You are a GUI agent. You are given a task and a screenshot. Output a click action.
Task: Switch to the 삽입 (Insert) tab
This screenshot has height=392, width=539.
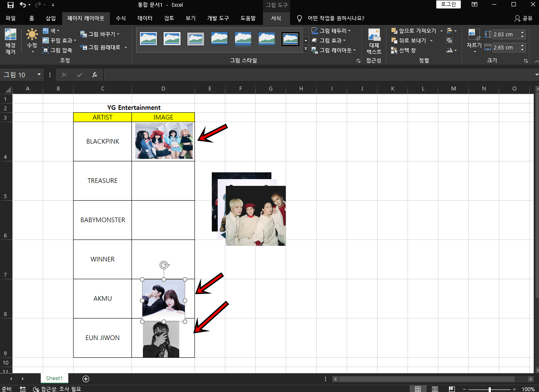[x=51, y=19]
